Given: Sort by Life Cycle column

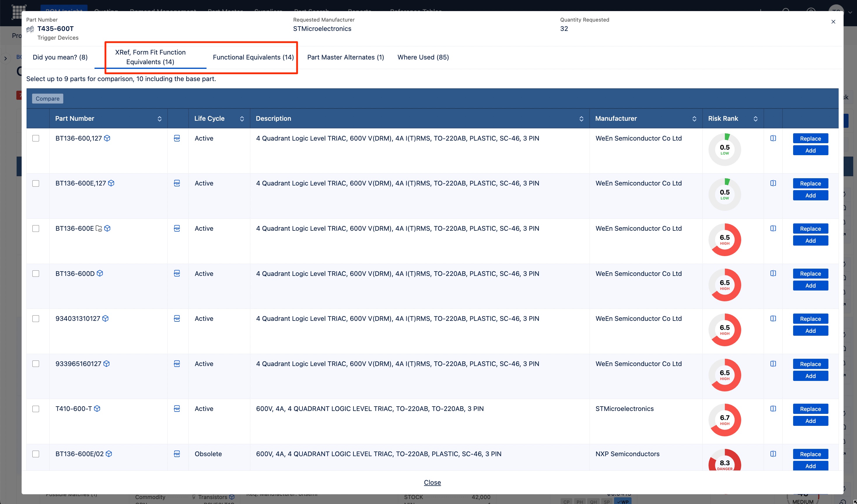Looking at the screenshot, I should 242,119.
